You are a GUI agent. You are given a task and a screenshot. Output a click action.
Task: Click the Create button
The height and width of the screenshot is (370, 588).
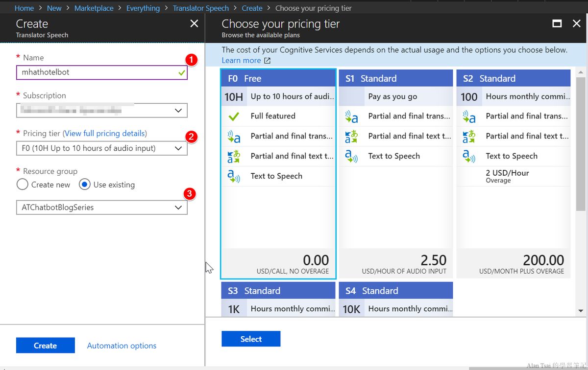coord(45,346)
